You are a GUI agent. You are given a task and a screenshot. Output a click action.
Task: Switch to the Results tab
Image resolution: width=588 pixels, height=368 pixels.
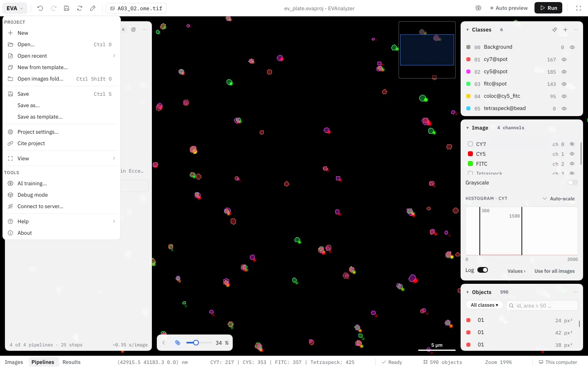coord(71,362)
